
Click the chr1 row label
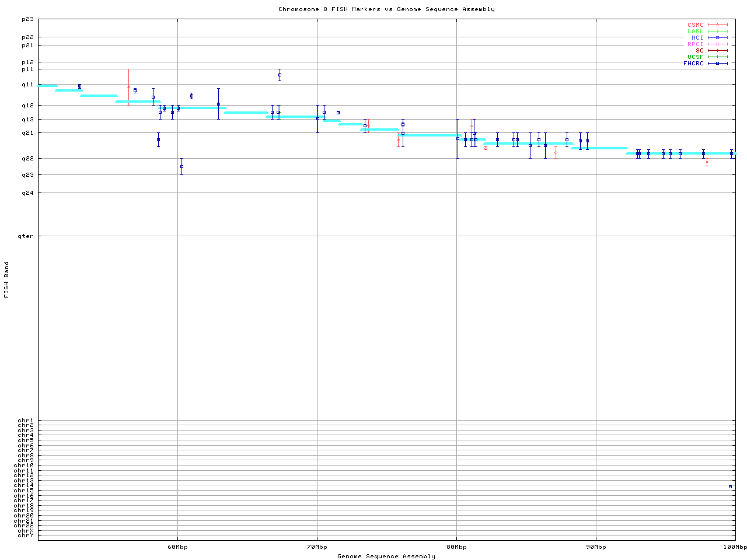(26, 421)
